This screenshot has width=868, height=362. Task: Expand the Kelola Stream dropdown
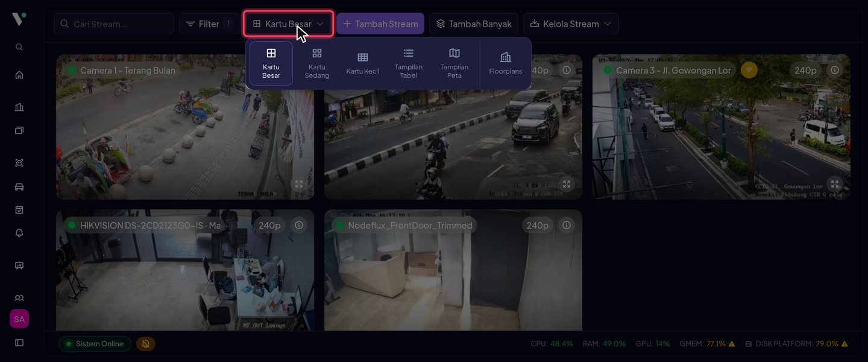pyautogui.click(x=571, y=24)
